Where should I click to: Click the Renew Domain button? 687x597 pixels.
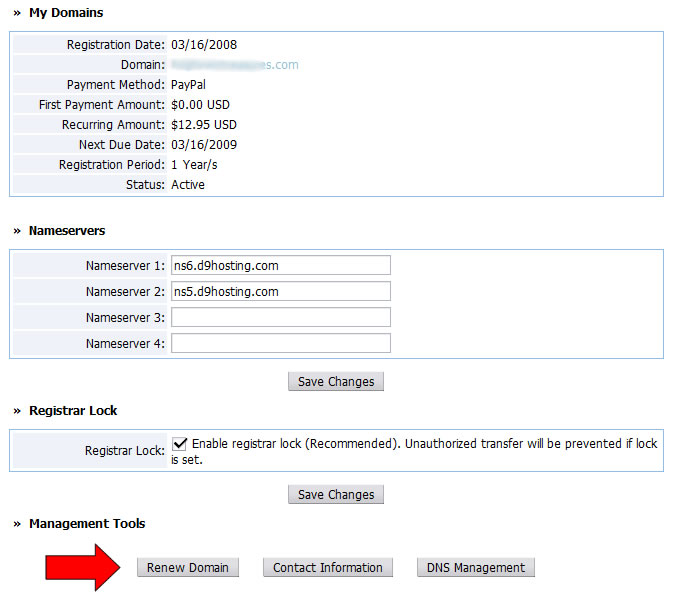[x=187, y=567]
